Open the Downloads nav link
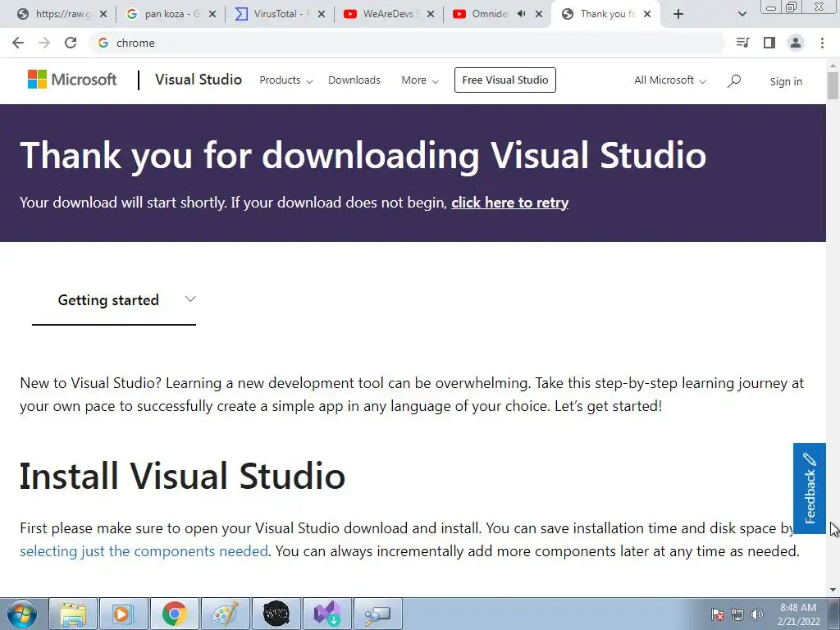The height and width of the screenshot is (630, 840). tap(354, 80)
